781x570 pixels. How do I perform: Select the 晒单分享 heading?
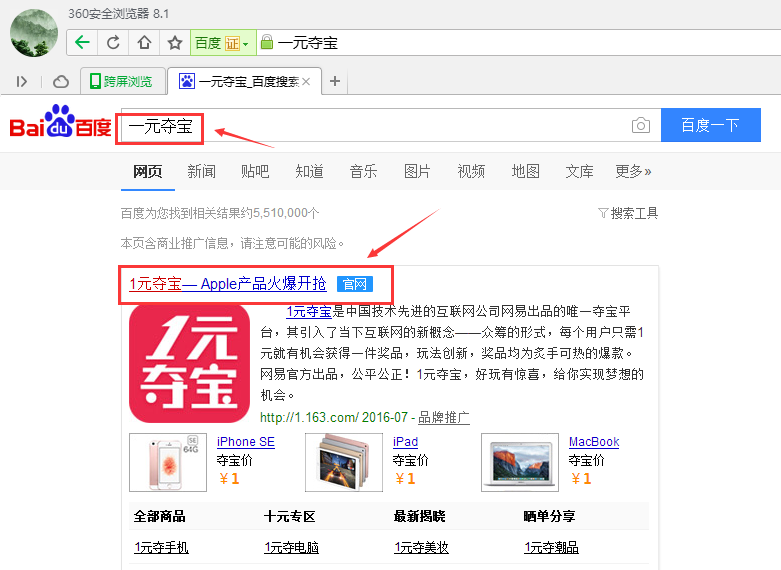click(549, 516)
